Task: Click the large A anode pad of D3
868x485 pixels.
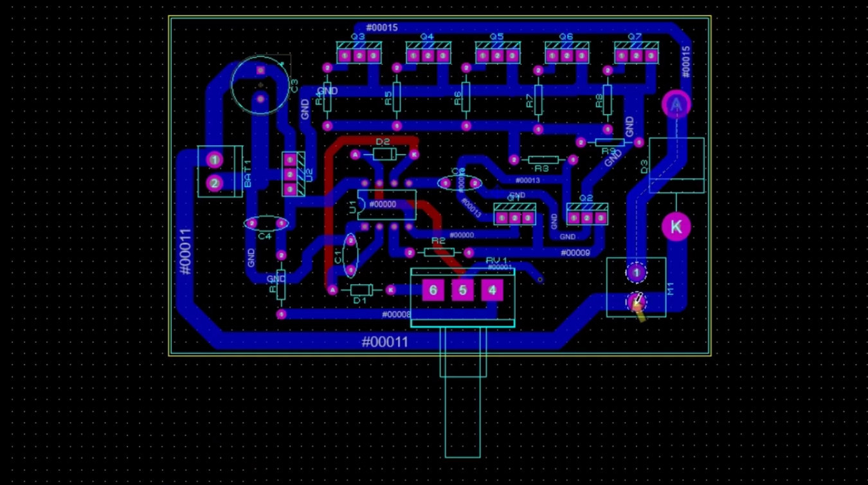Action: pos(676,105)
